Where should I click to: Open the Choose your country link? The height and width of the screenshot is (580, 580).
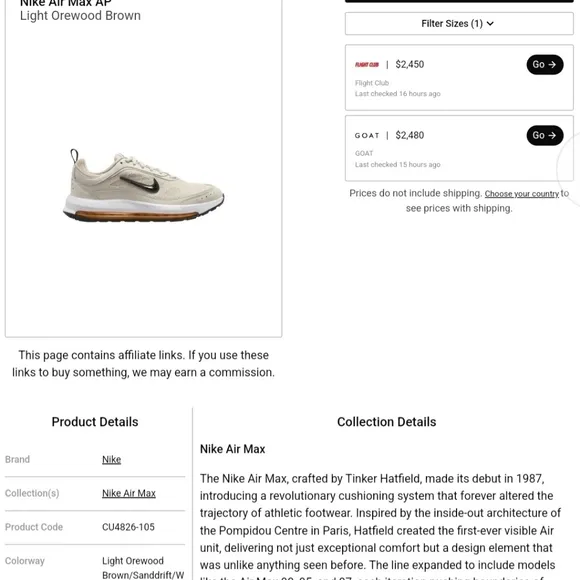tap(522, 194)
